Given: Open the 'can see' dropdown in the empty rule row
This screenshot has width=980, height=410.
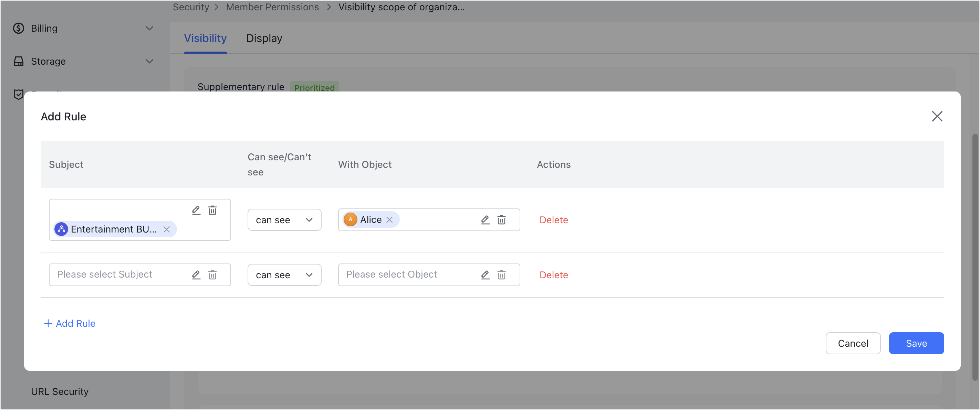Looking at the screenshot, I should pos(284,275).
